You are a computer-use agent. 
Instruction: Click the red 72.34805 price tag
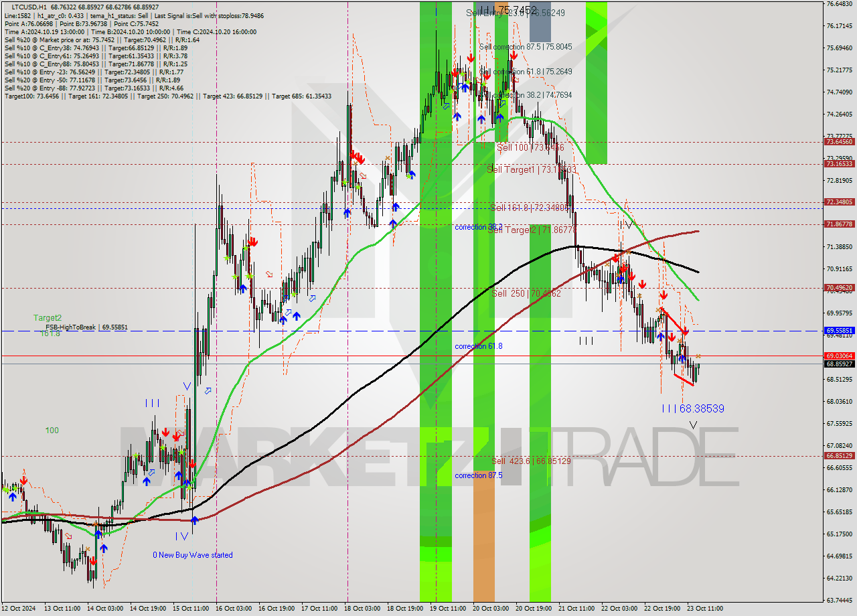[x=839, y=202]
